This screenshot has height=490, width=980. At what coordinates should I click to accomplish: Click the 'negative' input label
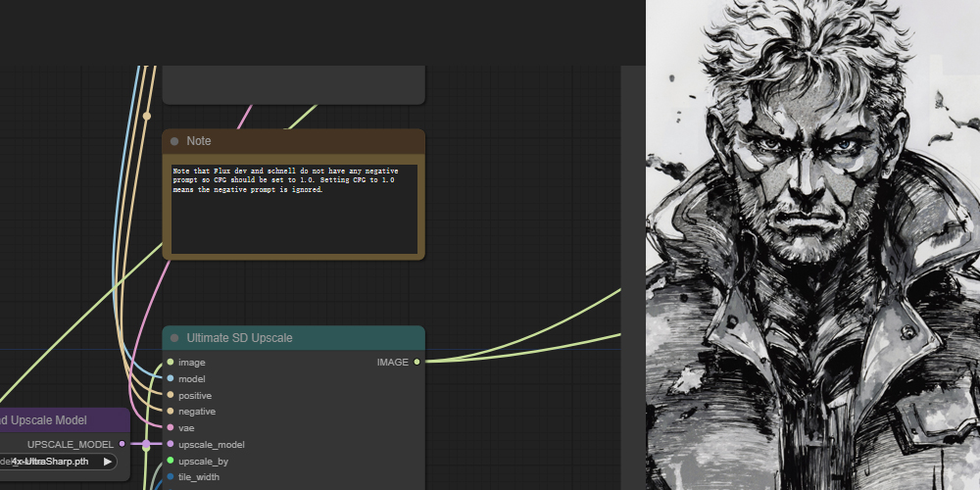197,412
